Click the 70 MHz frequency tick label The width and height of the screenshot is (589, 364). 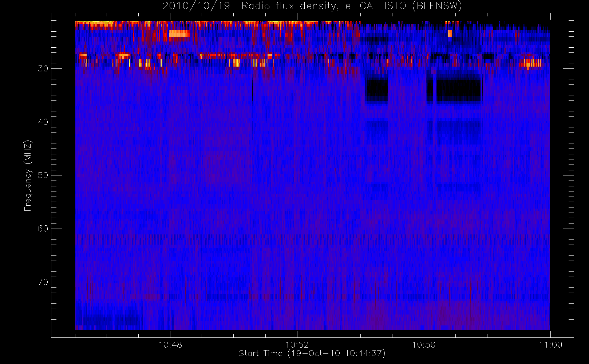click(43, 282)
